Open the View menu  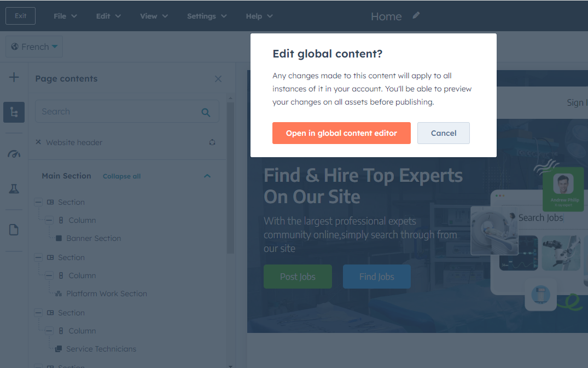154,16
